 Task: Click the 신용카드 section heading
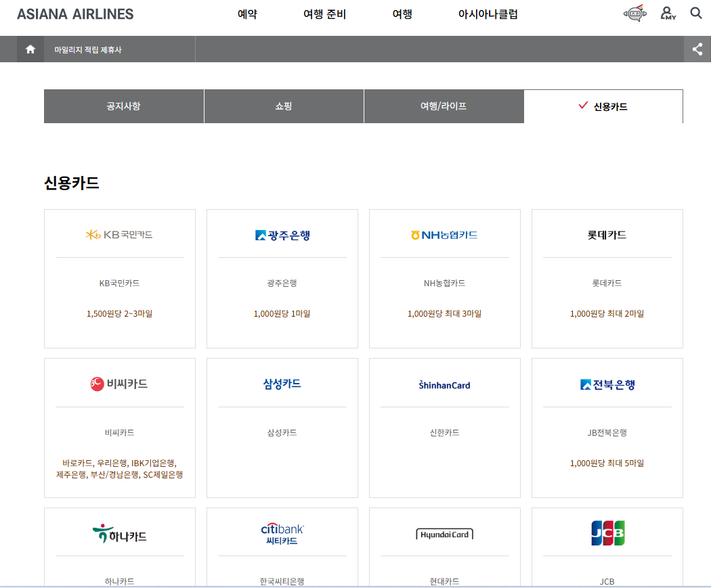pyautogui.click(x=72, y=183)
